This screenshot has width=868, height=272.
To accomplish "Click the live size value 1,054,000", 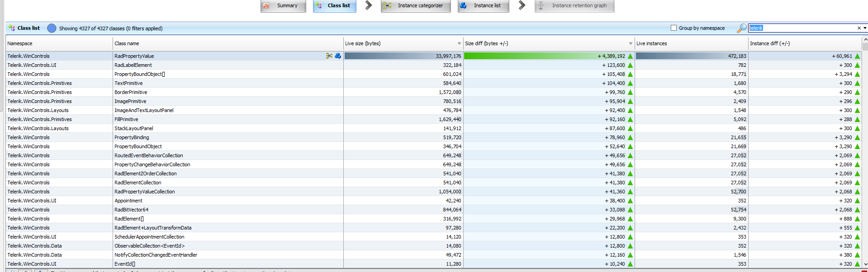I will click(450, 192).
